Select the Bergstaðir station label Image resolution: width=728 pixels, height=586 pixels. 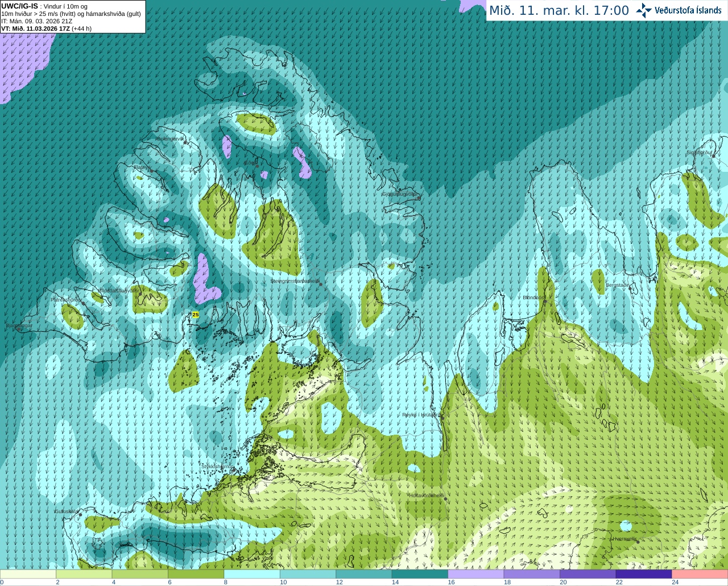618,285
